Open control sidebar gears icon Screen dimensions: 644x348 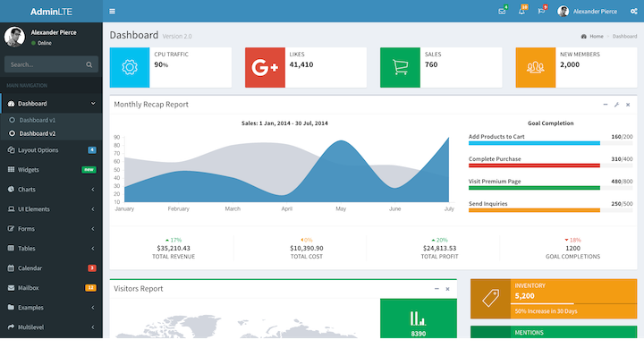(634, 12)
